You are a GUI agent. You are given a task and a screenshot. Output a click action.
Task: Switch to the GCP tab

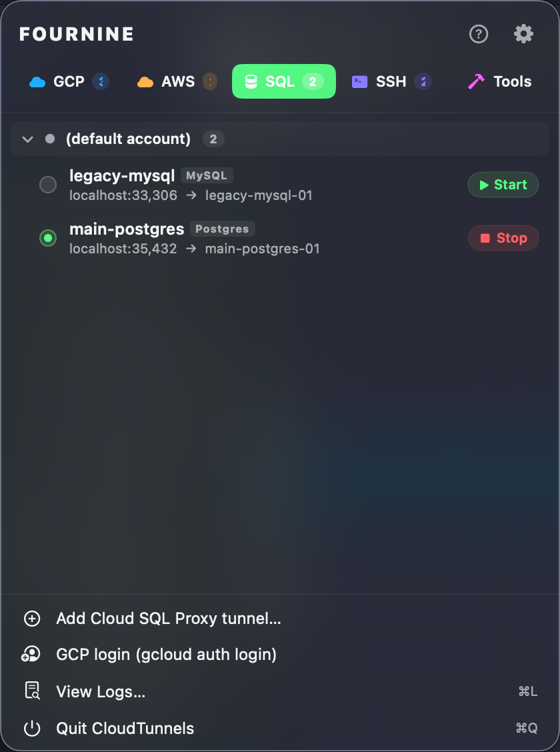point(68,82)
